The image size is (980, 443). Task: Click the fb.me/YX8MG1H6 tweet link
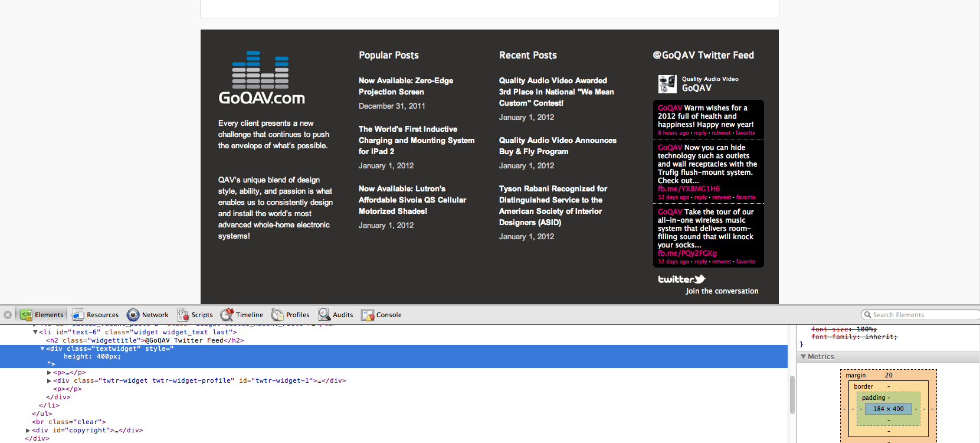point(689,189)
